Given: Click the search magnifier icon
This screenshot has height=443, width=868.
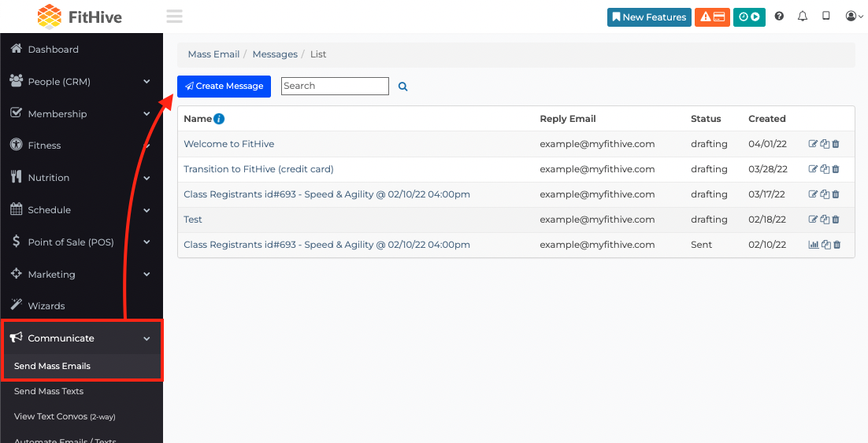Looking at the screenshot, I should click(403, 87).
